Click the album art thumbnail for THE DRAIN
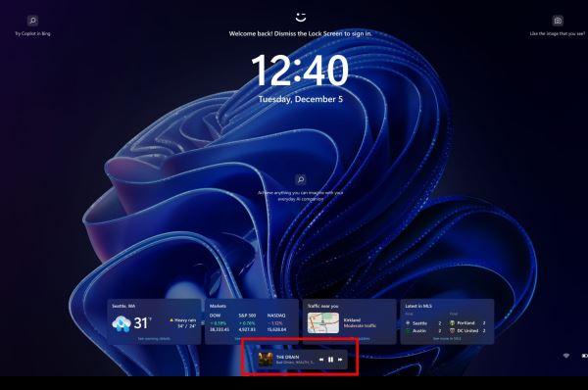The image size is (588, 390). (x=266, y=360)
